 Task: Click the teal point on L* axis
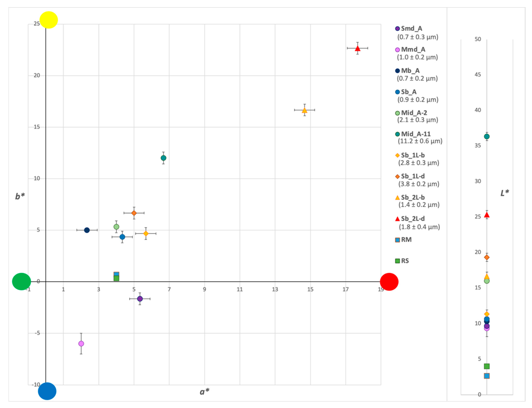pyautogui.click(x=487, y=137)
